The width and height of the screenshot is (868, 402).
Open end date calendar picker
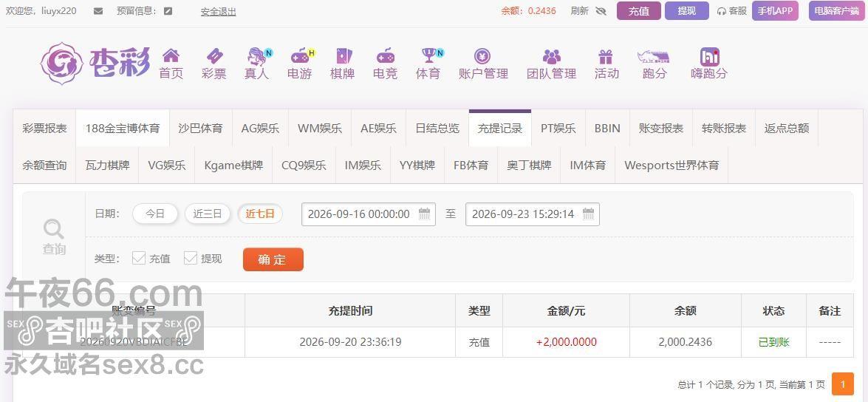click(589, 214)
